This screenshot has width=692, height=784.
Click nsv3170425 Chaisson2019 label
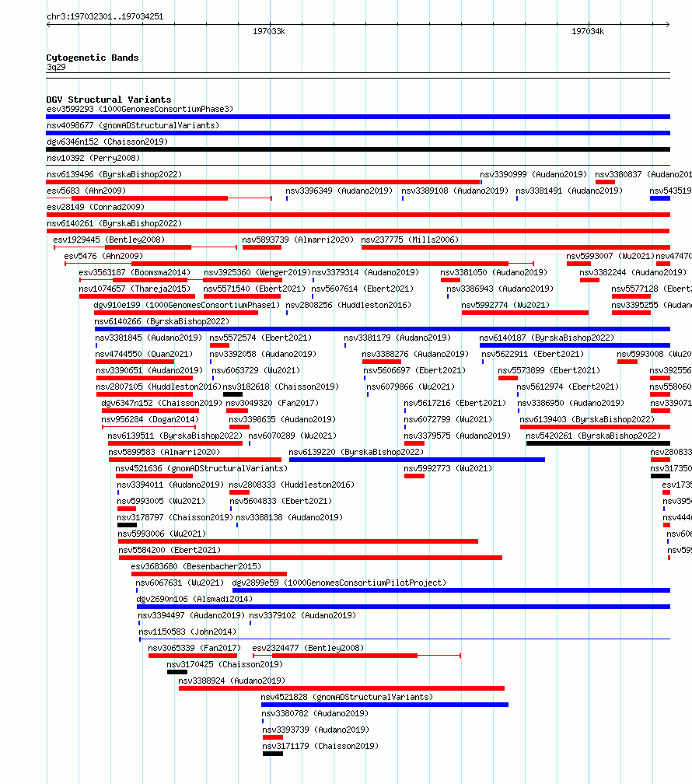click(225, 664)
